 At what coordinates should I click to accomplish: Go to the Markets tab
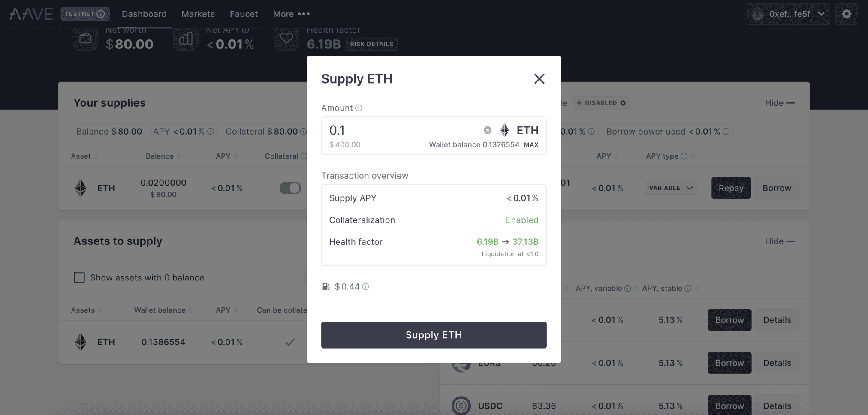click(198, 14)
